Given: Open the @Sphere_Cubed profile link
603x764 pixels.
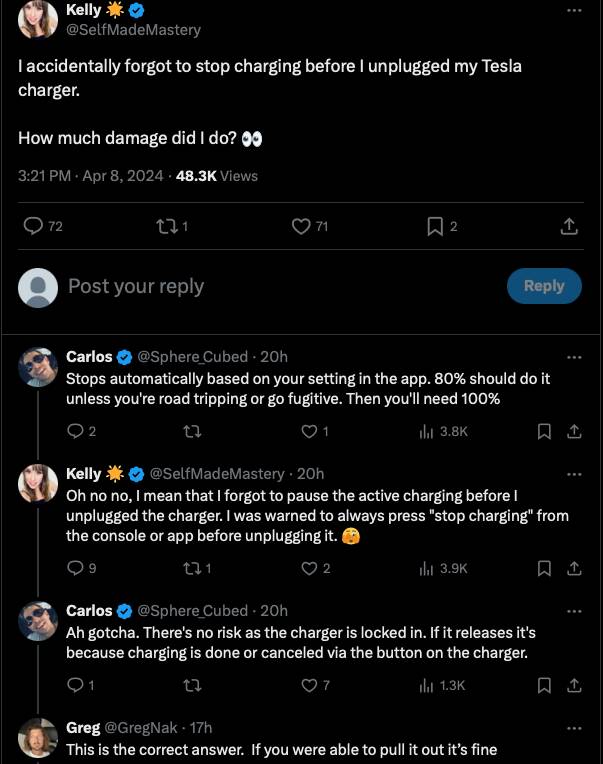Looking at the screenshot, I should (191, 357).
